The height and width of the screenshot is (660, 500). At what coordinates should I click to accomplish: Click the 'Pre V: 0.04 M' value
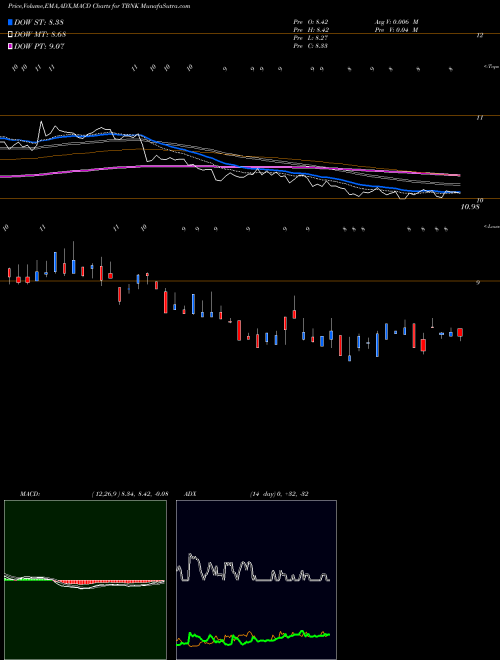395,30
